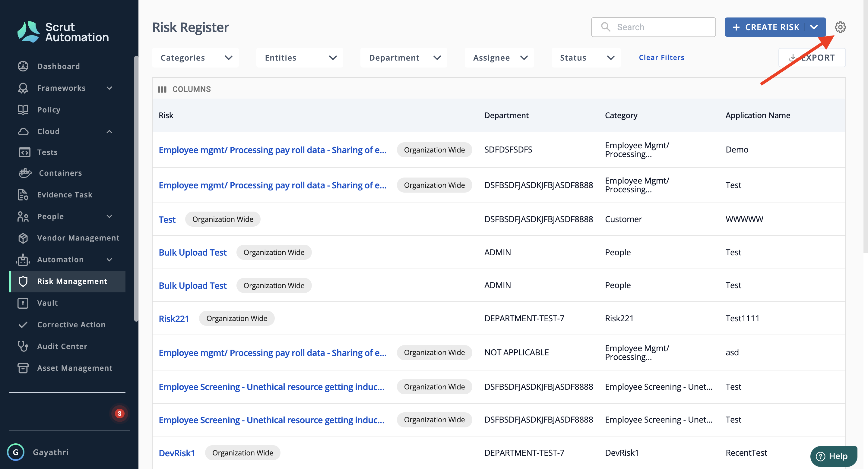
Task: Click the Category column header
Action: pyautogui.click(x=621, y=115)
